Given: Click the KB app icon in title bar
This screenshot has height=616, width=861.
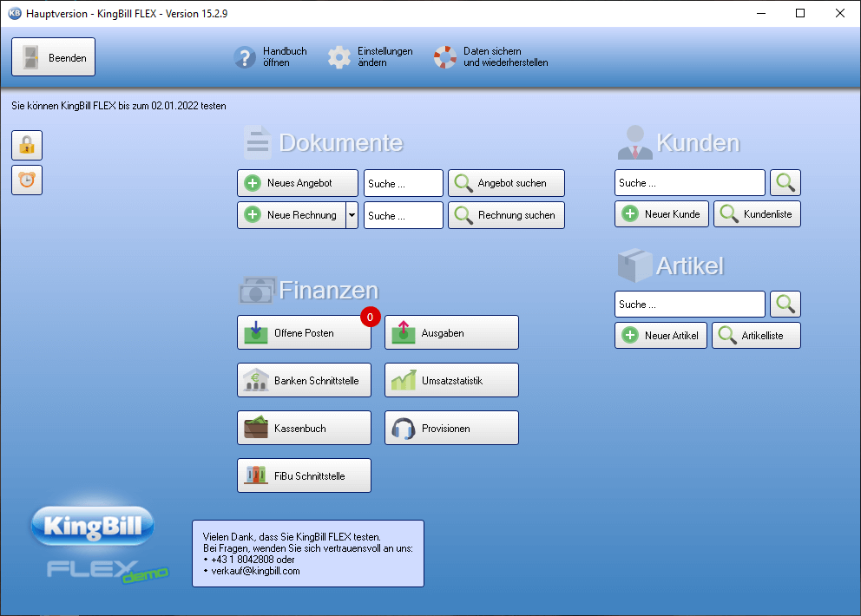Looking at the screenshot, I should pyautogui.click(x=15, y=13).
